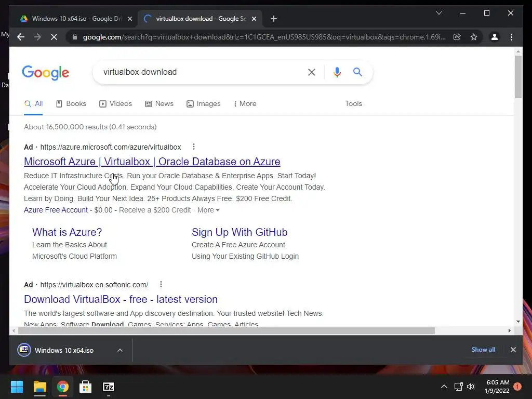Start voice search with microphone icon
Screen dimensions: 532x399
point(337,72)
